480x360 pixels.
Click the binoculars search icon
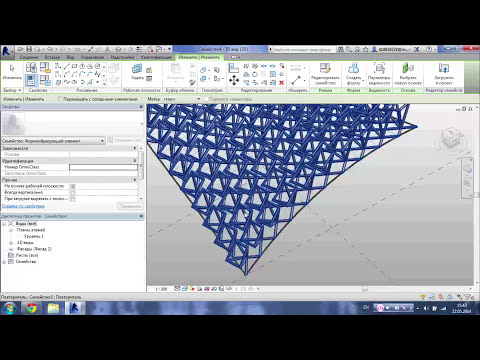[340, 49]
